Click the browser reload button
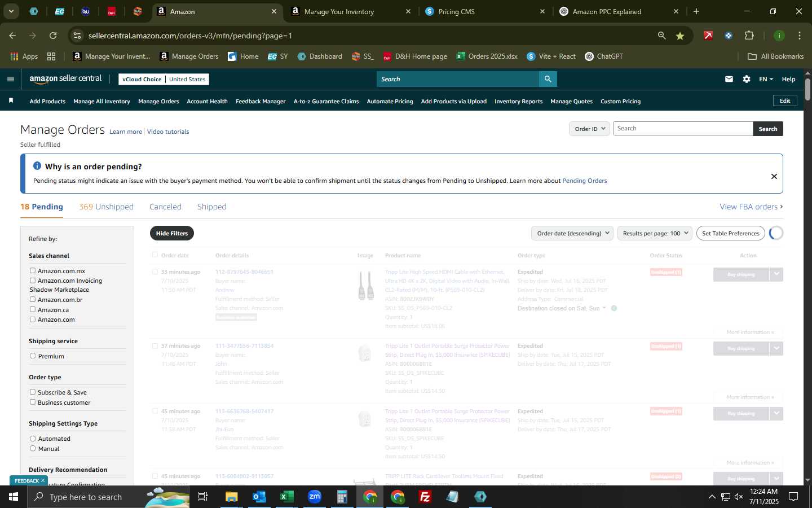812x508 pixels. click(52, 36)
